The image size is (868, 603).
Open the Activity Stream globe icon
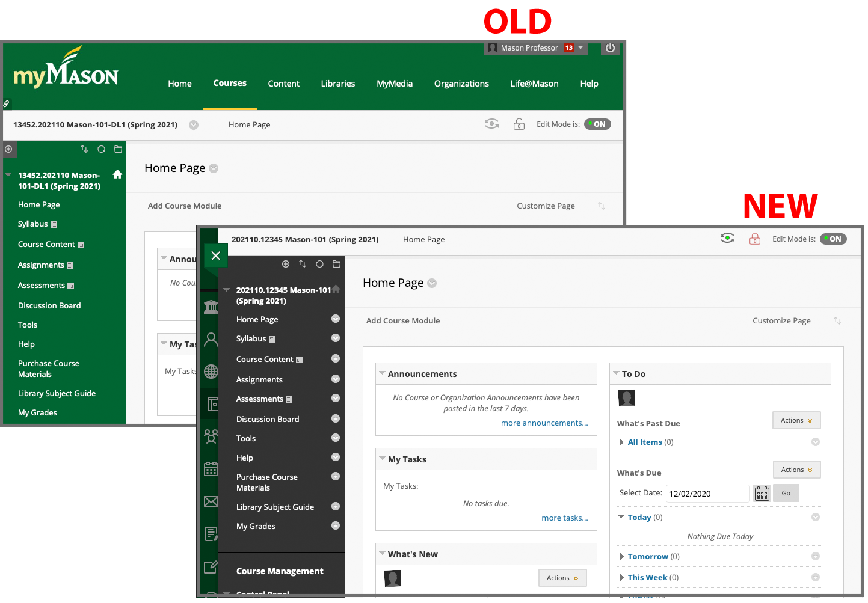(x=211, y=372)
